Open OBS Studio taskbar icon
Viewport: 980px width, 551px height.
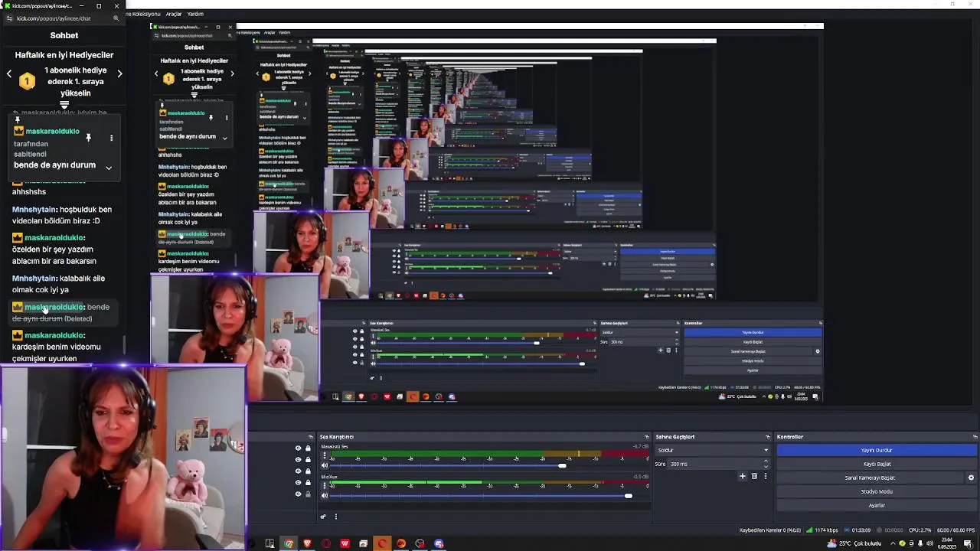pos(420,543)
